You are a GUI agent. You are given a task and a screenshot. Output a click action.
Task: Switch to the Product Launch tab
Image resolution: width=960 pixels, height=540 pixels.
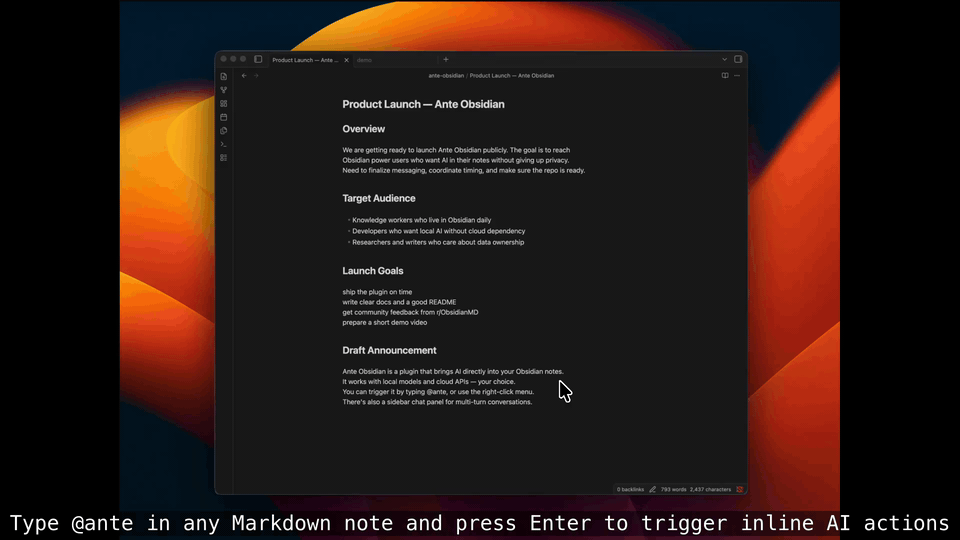pos(305,60)
